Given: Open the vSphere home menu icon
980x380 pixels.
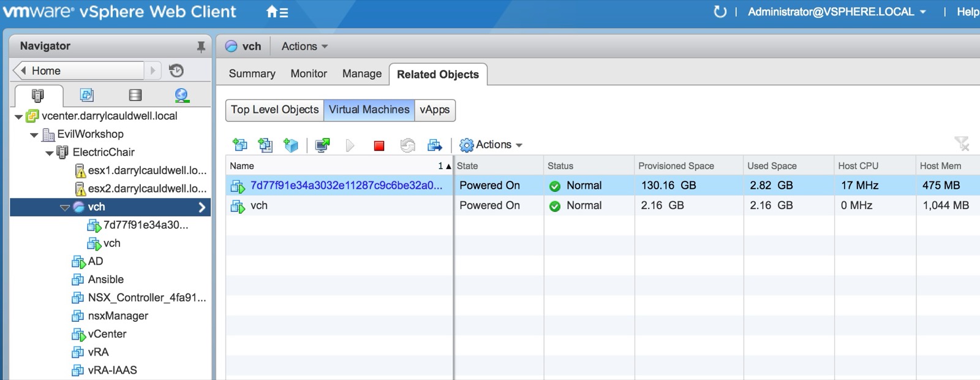Looking at the screenshot, I should pyautogui.click(x=277, y=12).
